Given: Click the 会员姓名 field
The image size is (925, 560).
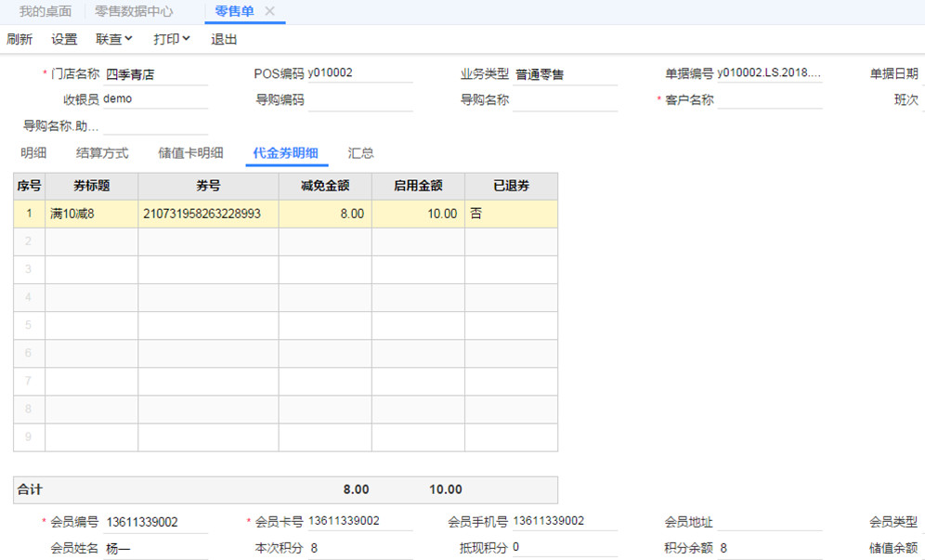Looking at the screenshot, I should tap(155, 549).
